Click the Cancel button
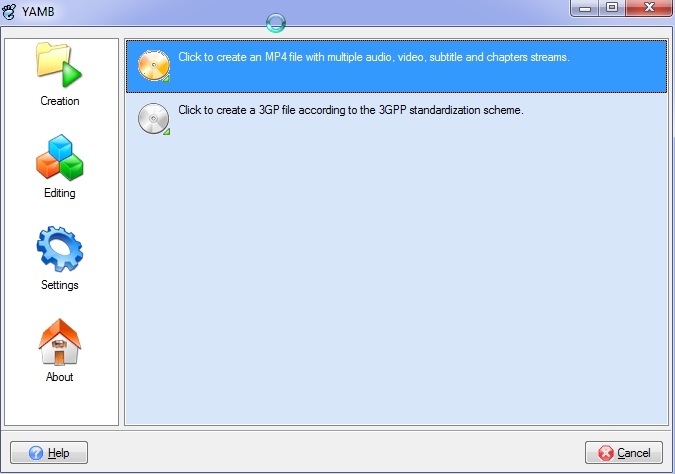Image resolution: width=675 pixels, height=474 pixels. (x=624, y=452)
